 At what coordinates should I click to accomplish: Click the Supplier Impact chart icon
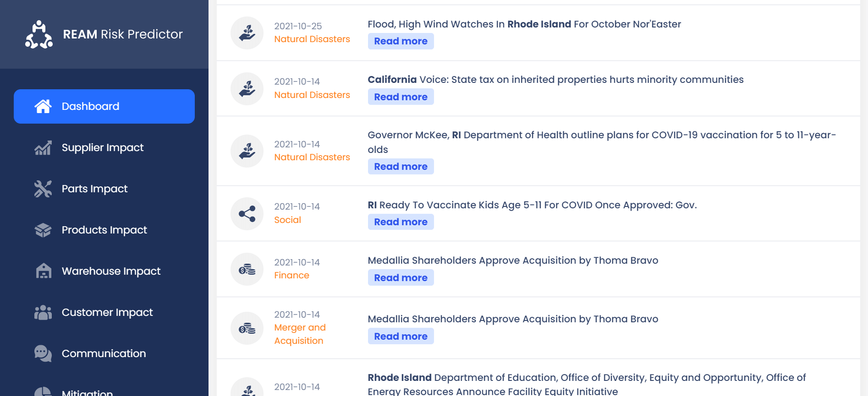click(x=43, y=148)
